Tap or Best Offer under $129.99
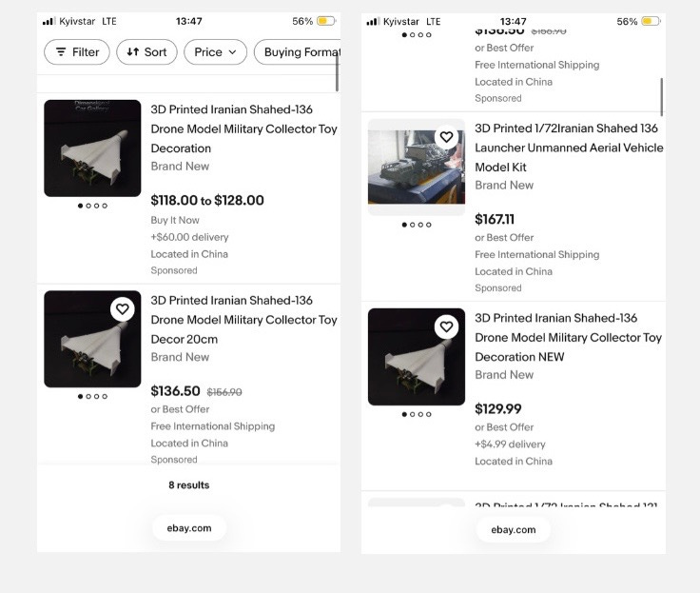The height and width of the screenshot is (593, 700). pos(504,427)
